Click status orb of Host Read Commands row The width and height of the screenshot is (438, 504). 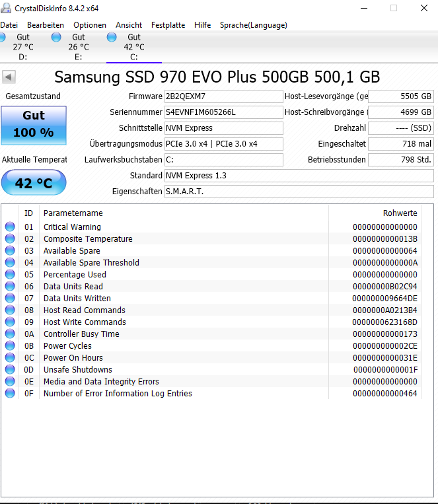[x=10, y=310]
